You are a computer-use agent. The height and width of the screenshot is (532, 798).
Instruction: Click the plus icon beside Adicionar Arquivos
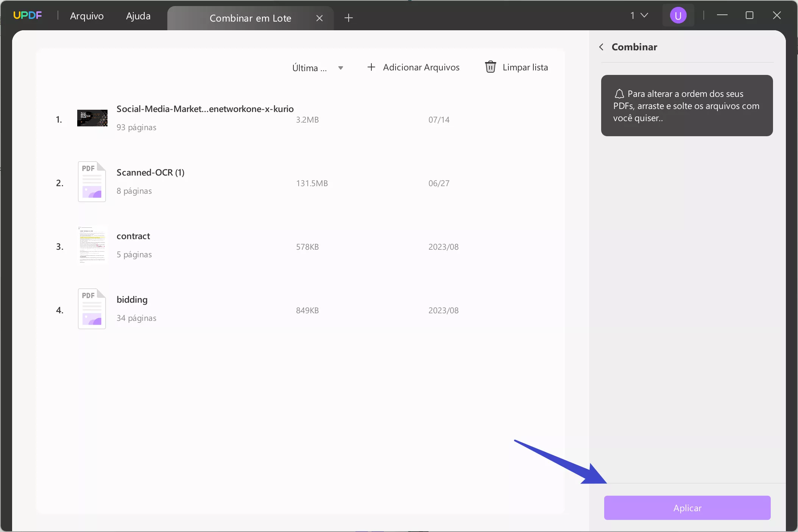(x=371, y=67)
